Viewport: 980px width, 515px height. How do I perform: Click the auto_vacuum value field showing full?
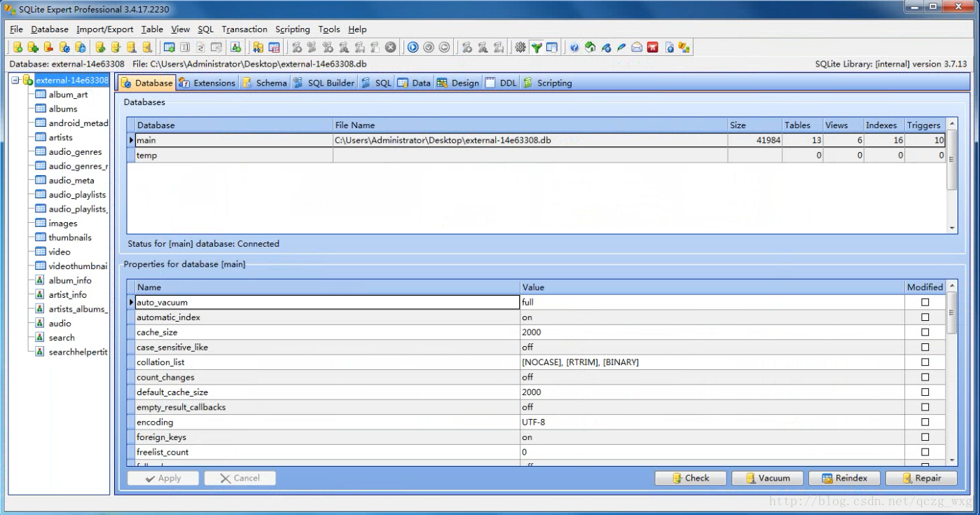712,302
